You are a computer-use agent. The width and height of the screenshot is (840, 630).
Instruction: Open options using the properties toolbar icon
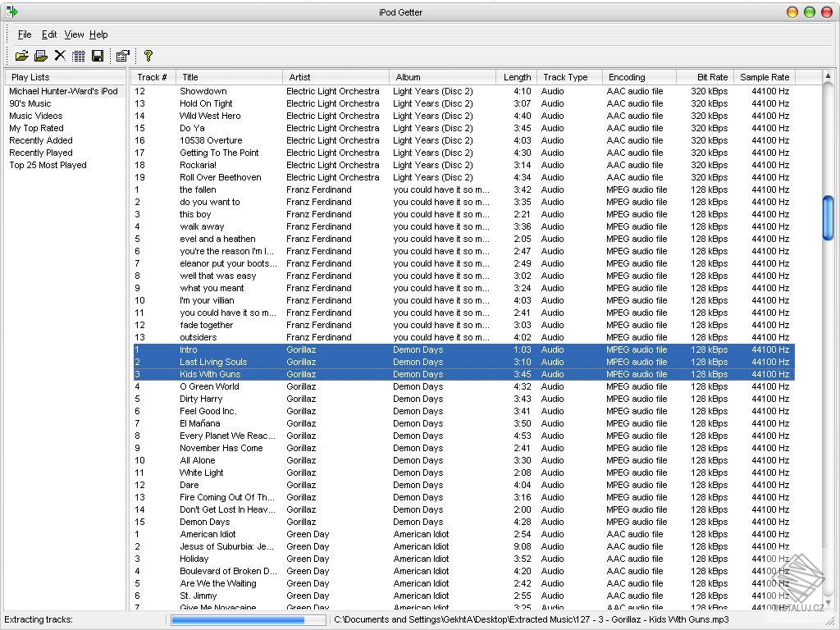[x=121, y=56]
